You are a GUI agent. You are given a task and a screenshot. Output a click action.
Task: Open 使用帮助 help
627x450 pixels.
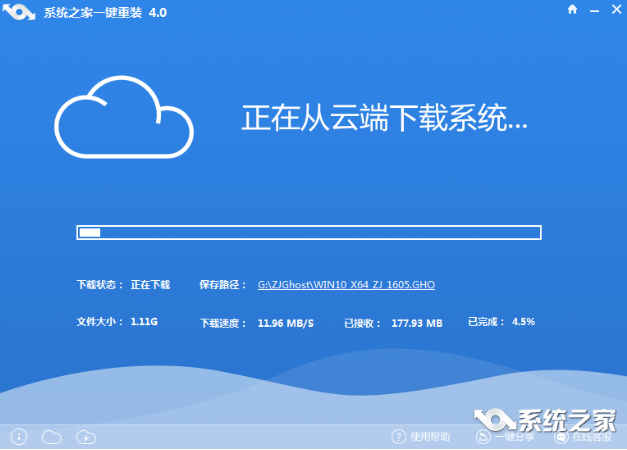click(421, 437)
